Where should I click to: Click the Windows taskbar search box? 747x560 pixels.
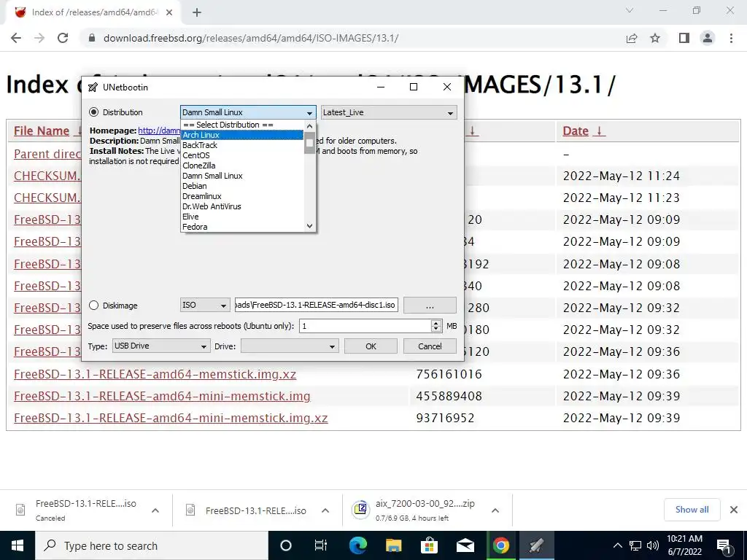tap(152, 545)
